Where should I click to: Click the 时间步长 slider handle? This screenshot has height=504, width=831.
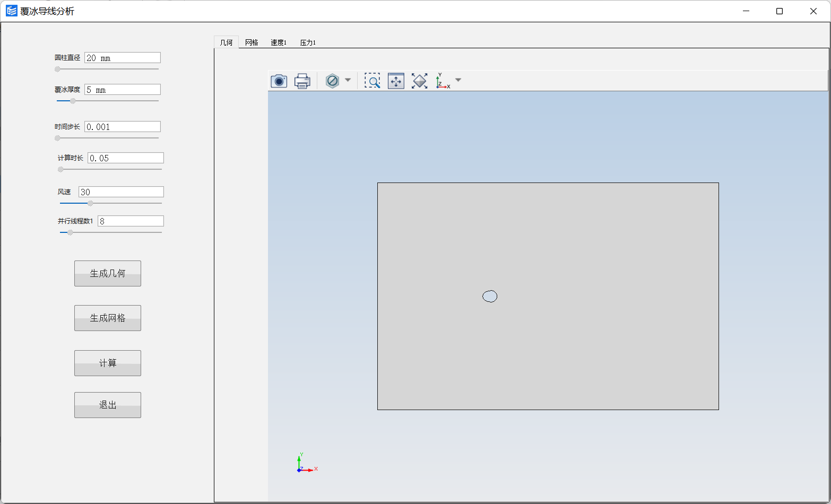point(57,138)
